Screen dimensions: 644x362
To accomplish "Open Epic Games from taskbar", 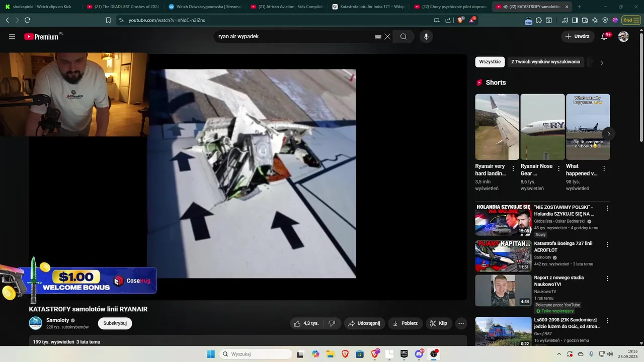I will [404, 354].
